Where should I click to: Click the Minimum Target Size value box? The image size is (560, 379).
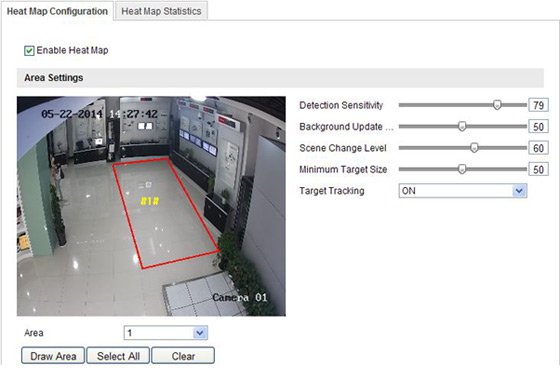point(538,169)
